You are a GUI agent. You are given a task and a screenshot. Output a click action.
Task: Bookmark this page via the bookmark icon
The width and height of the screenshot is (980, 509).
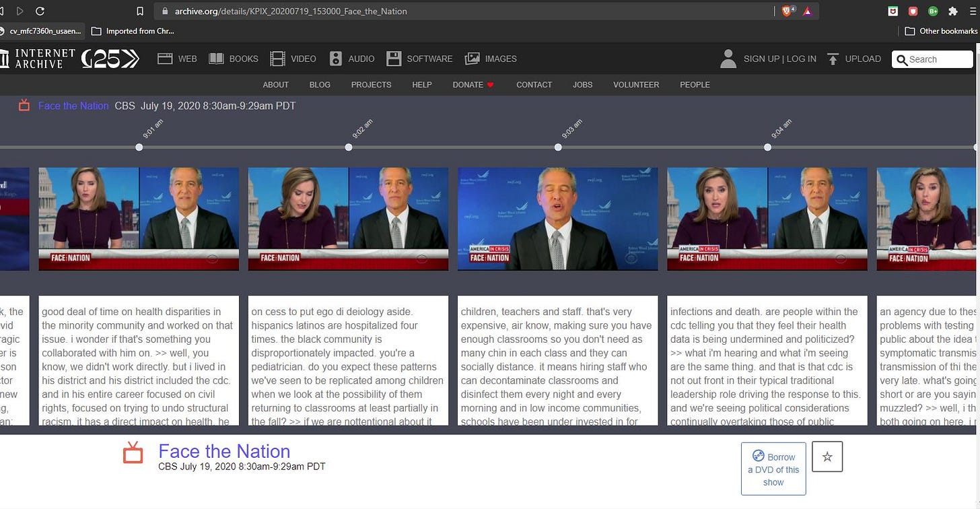coord(140,11)
